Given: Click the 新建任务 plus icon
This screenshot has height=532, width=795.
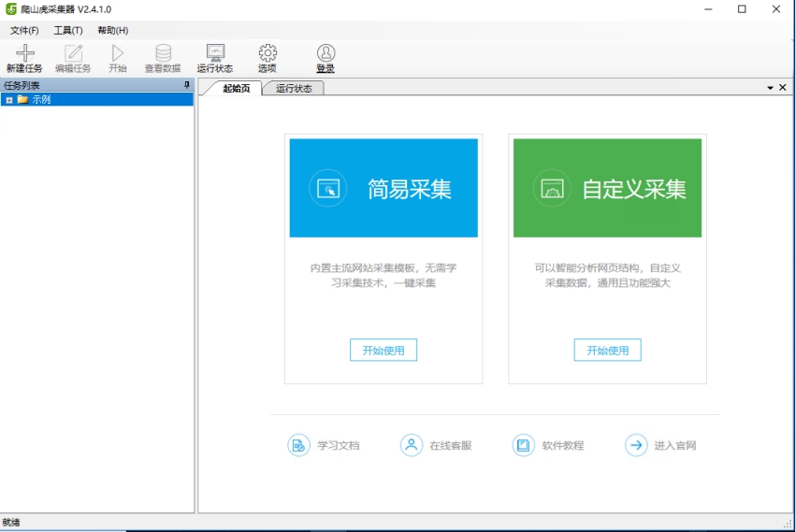Looking at the screenshot, I should point(24,53).
